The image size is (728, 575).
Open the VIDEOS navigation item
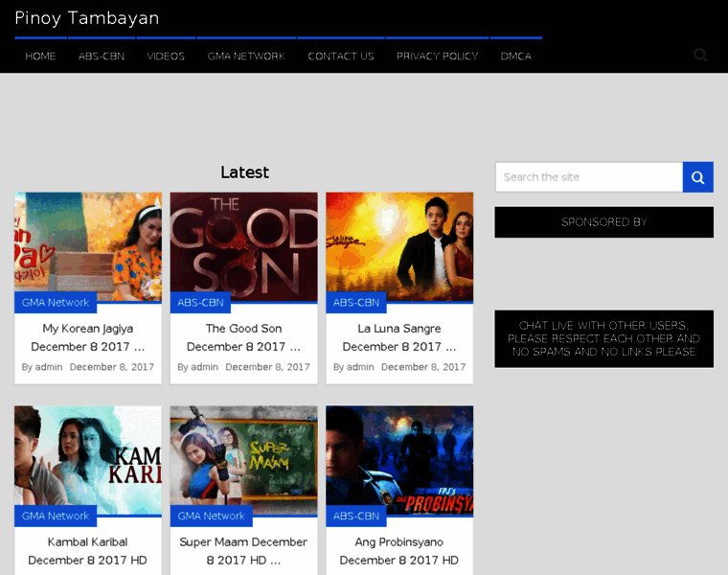tap(166, 57)
